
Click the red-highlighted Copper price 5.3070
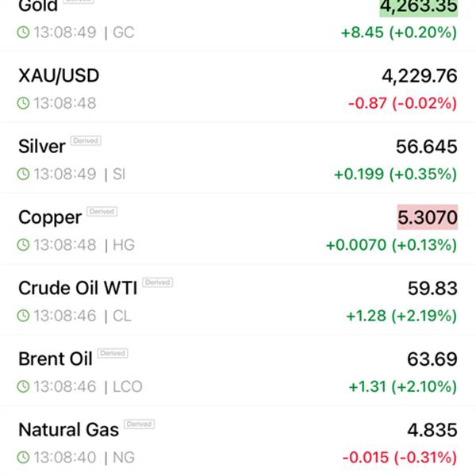tap(428, 217)
